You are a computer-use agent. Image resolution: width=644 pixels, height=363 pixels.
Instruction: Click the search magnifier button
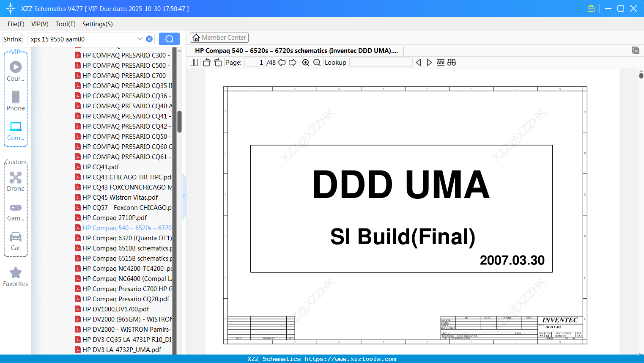(x=169, y=39)
